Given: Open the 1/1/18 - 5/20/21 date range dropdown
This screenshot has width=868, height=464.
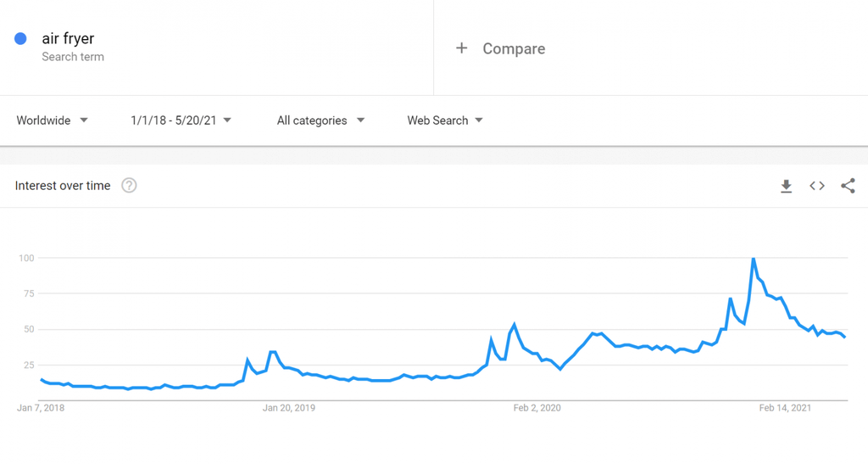Looking at the screenshot, I should [181, 120].
